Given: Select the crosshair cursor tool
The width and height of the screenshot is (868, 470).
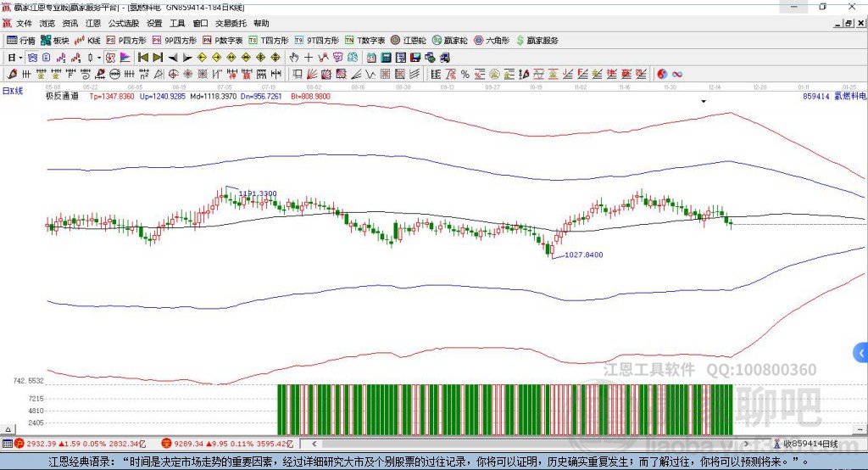Looking at the screenshot, I should pyautogui.click(x=309, y=58).
